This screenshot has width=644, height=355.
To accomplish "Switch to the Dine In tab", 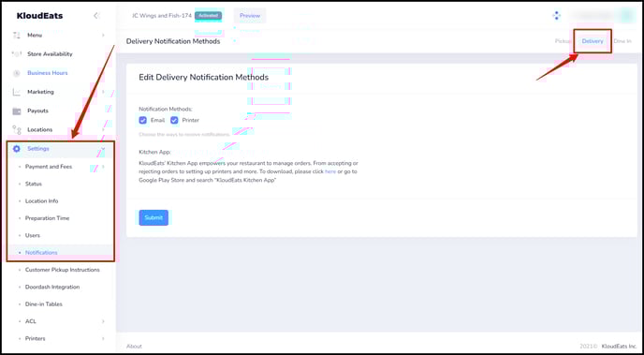I will point(622,41).
